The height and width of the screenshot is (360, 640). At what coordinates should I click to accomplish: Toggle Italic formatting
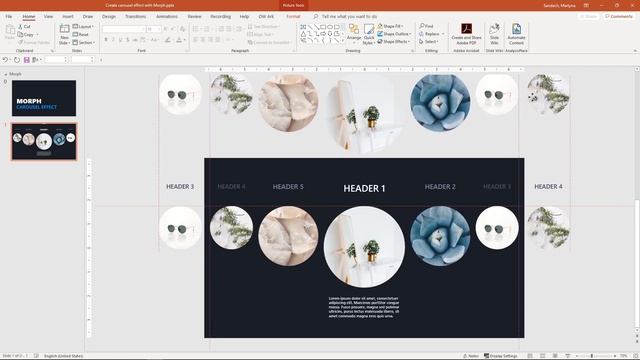[x=113, y=40]
